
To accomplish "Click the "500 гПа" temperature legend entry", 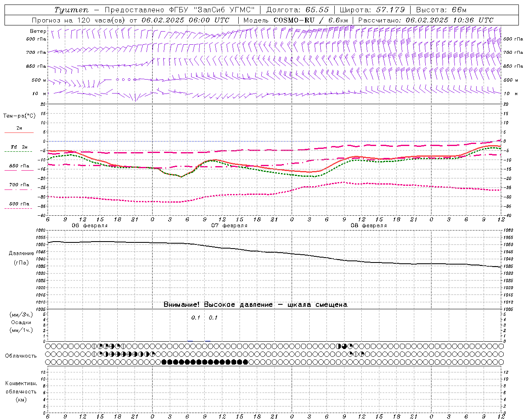I will (x=19, y=204).
